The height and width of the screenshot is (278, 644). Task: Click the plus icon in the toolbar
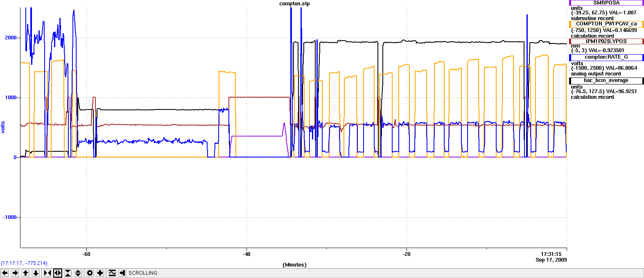coord(100,273)
